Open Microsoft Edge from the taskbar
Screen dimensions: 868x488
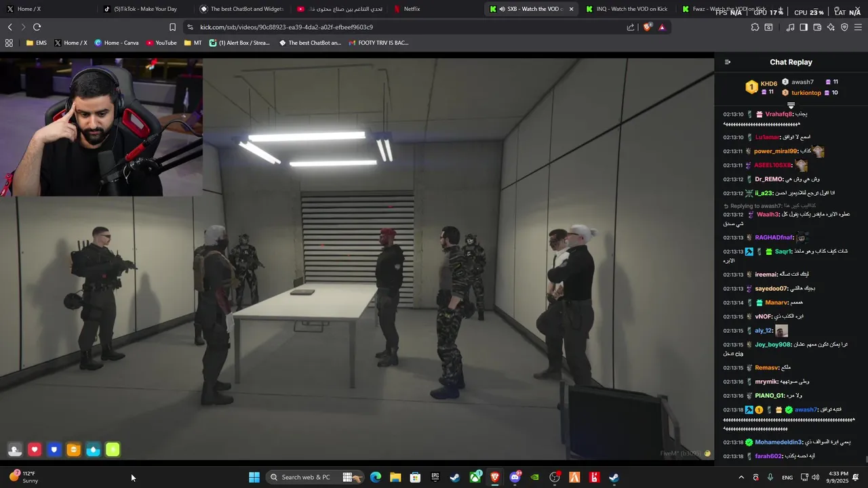pos(376,477)
